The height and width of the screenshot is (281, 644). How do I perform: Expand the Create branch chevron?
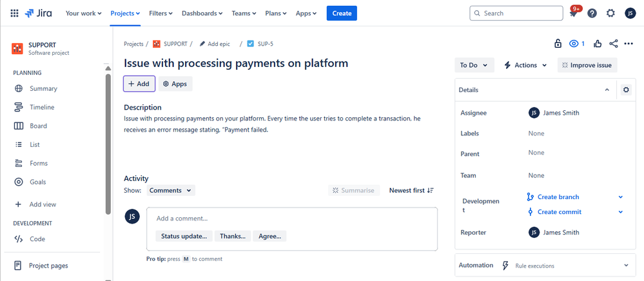point(621,197)
